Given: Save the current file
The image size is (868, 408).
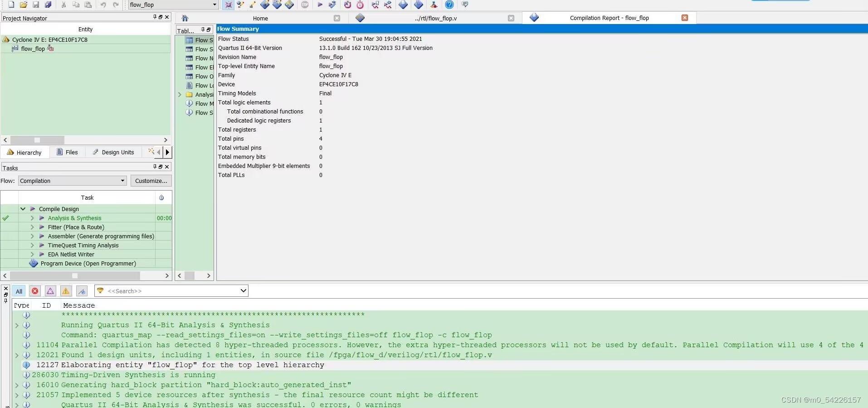Looking at the screenshot, I should tap(36, 5).
